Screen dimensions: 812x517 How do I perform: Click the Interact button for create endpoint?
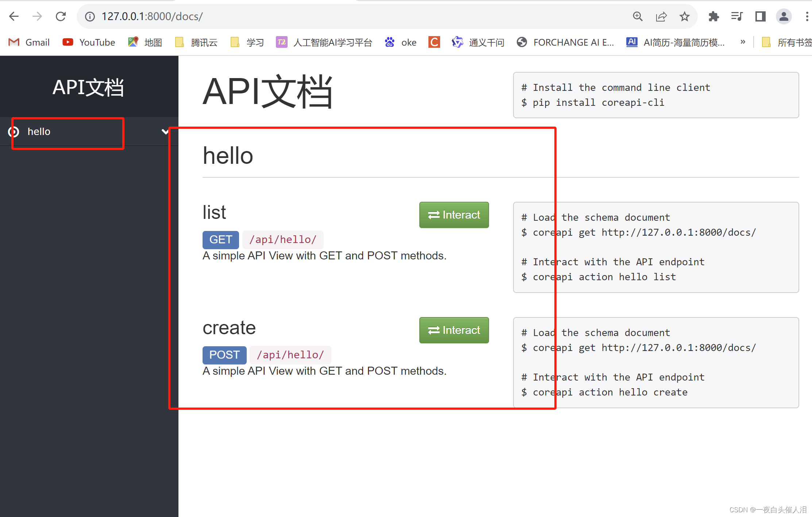453,330
